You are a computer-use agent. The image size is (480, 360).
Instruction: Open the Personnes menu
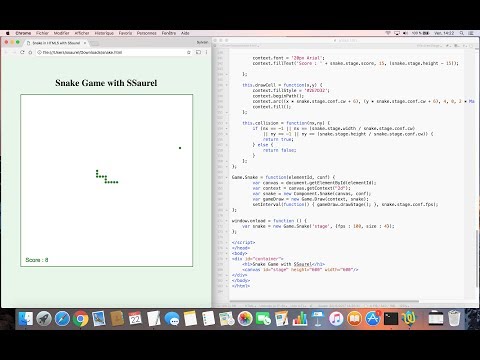[147, 33]
